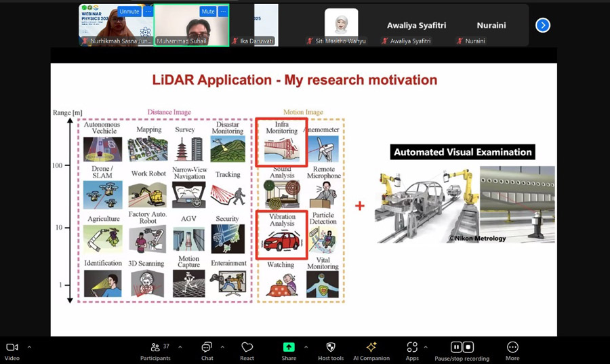Launch the AI Companion

pos(371,348)
